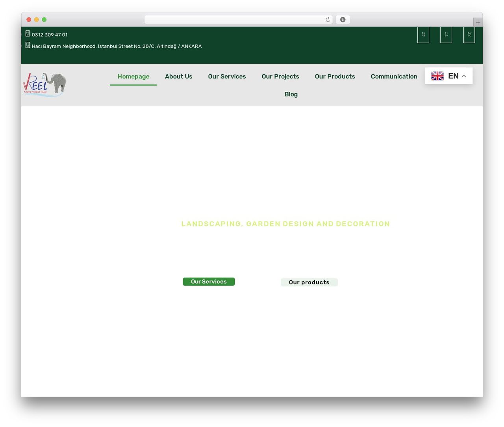Minimize the window with the yellow button
The image size is (504, 427).
point(37,20)
